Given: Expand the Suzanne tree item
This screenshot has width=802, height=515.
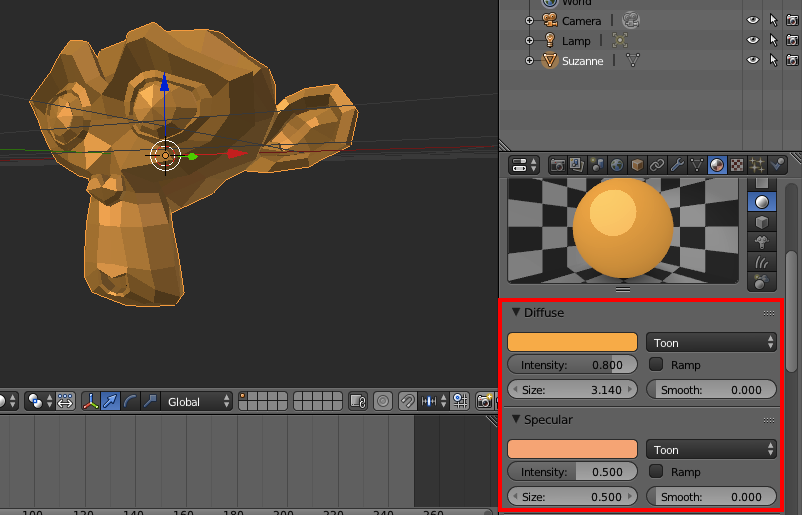Looking at the screenshot, I should pyautogui.click(x=529, y=60).
